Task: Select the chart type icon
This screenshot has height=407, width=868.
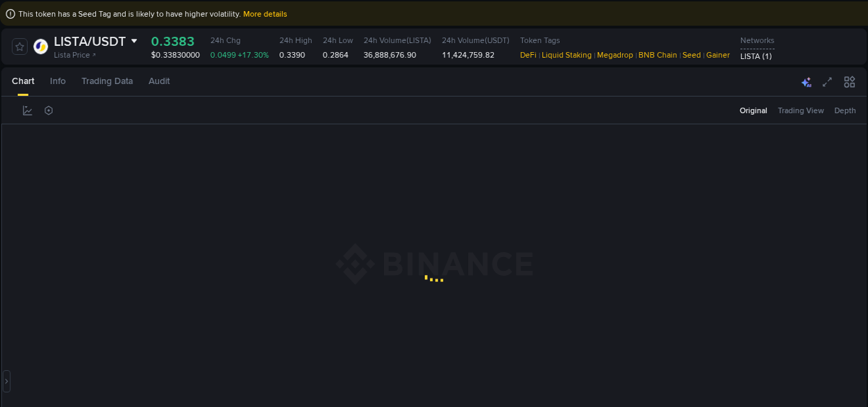Action: [x=27, y=110]
